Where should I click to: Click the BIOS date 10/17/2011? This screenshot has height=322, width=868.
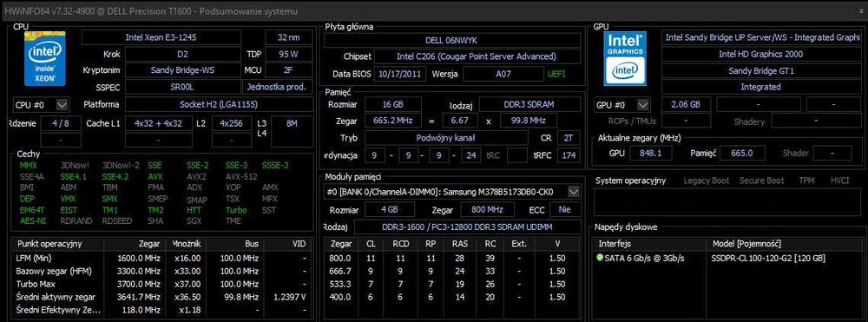click(x=399, y=74)
